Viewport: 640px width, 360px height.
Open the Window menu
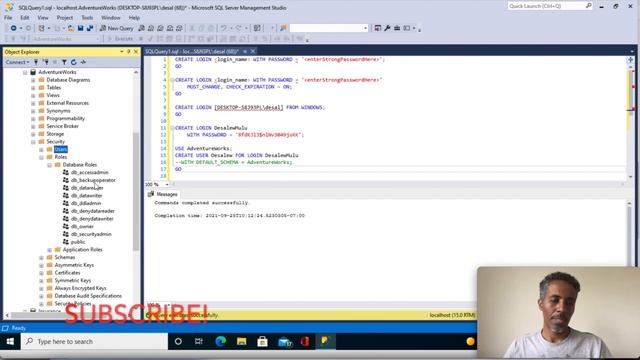pos(111,18)
